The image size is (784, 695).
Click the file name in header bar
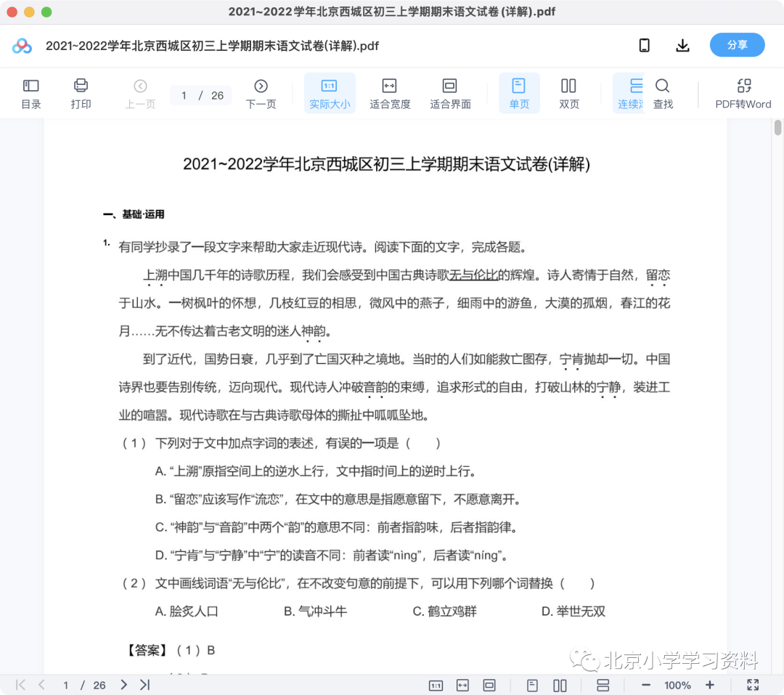pos(212,46)
